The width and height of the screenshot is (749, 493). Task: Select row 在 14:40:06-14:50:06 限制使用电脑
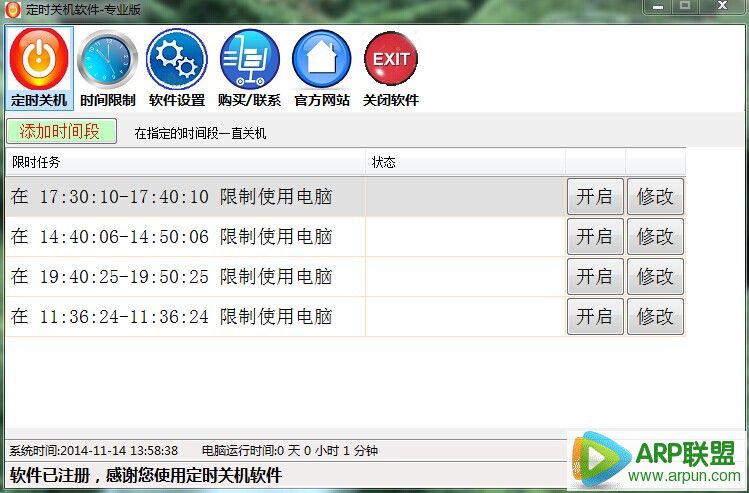coord(345,236)
